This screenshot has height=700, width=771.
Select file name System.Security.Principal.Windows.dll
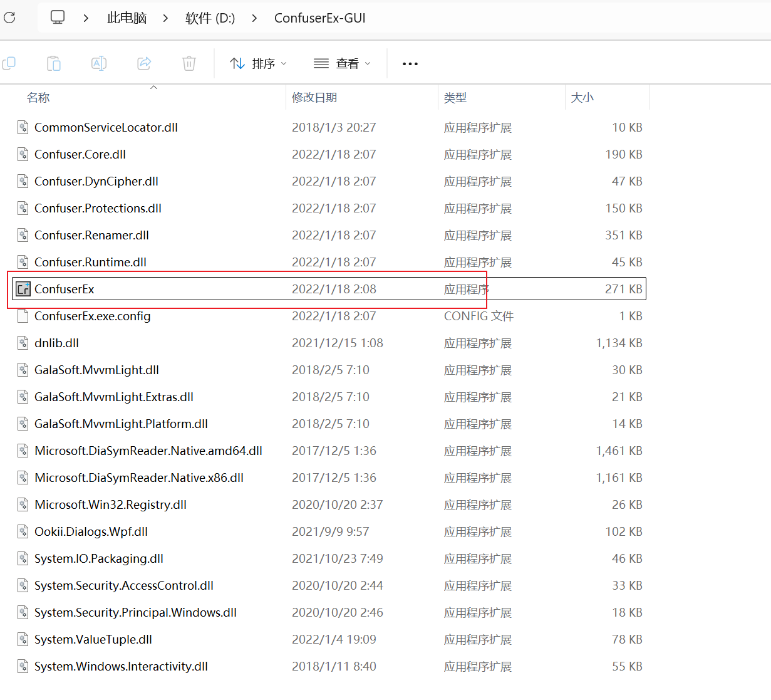[x=135, y=612]
